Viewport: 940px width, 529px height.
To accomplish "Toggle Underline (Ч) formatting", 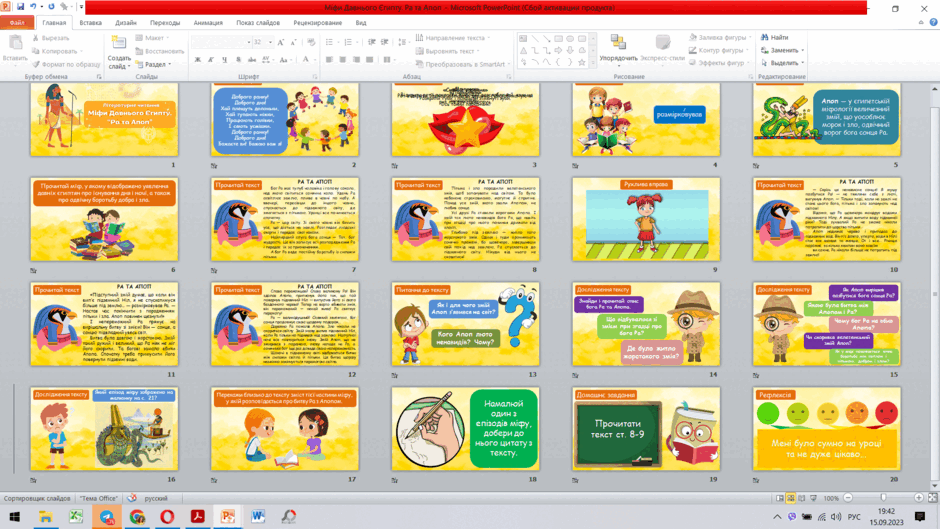I will pyautogui.click(x=224, y=59).
